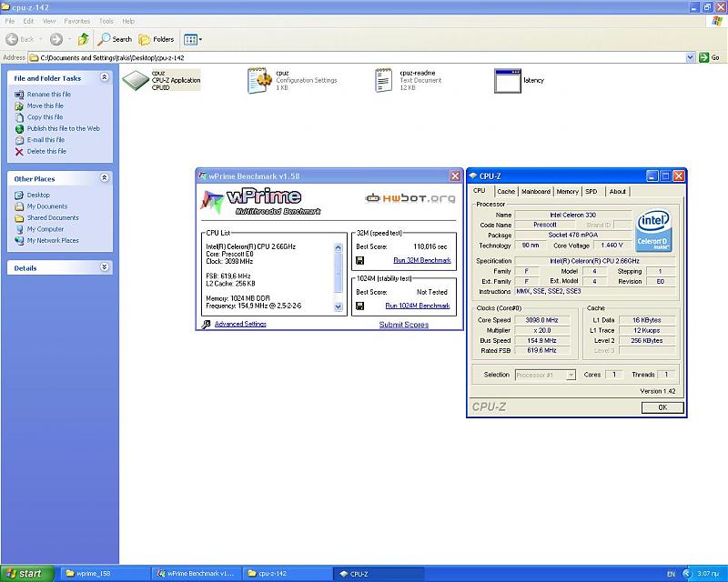Click the Run 32M Benchmark link
The image size is (728, 582).
(422, 260)
